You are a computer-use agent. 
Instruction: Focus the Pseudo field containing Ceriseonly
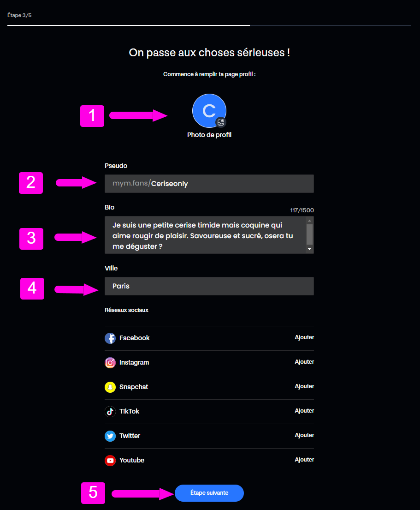coord(209,183)
